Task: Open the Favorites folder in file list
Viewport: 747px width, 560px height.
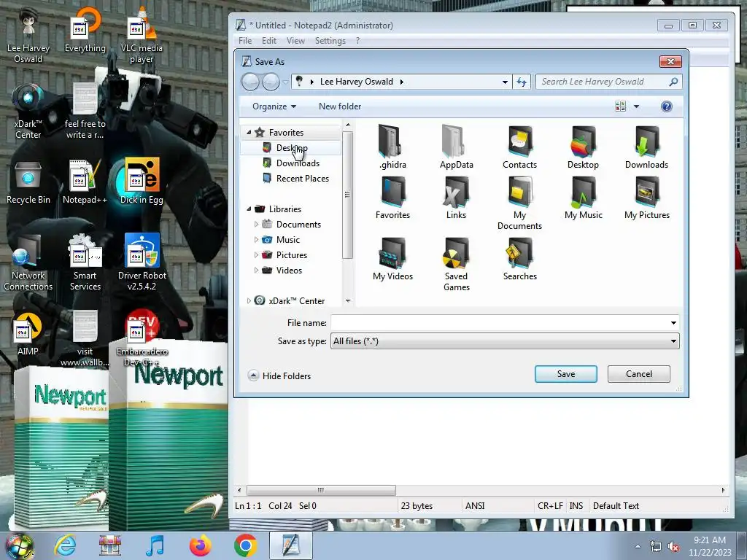Action: pyautogui.click(x=392, y=198)
